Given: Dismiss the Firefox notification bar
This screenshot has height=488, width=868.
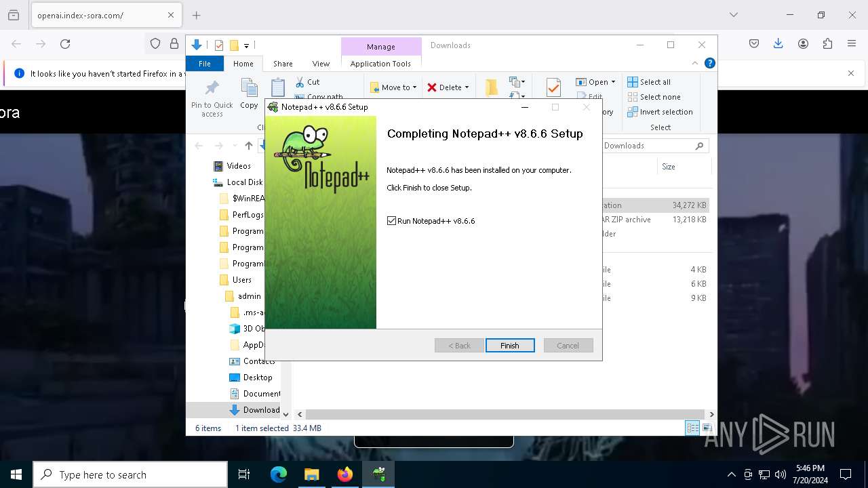Looking at the screenshot, I should tap(851, 73).
